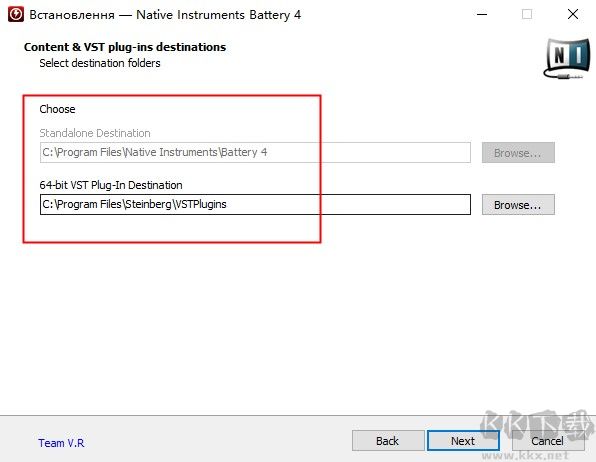Click the "Content & VST plug-ins destinations" heading

125,47
